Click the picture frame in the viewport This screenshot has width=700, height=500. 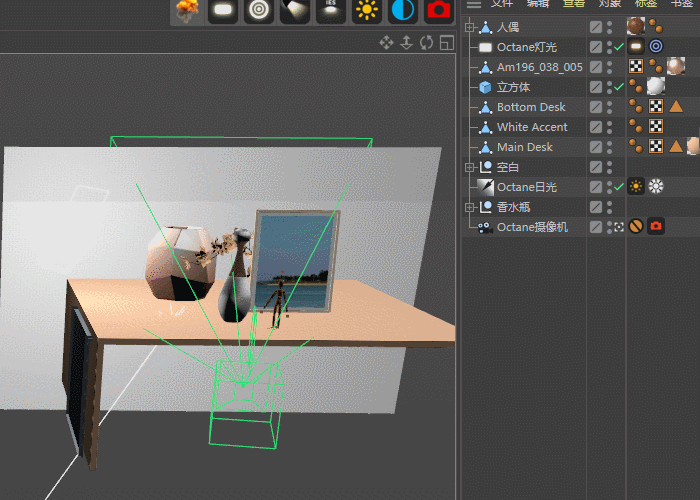tap(296, 261)
